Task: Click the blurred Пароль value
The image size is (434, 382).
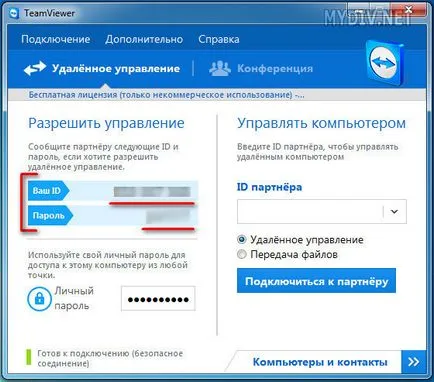Action: (x=168, y=217)
